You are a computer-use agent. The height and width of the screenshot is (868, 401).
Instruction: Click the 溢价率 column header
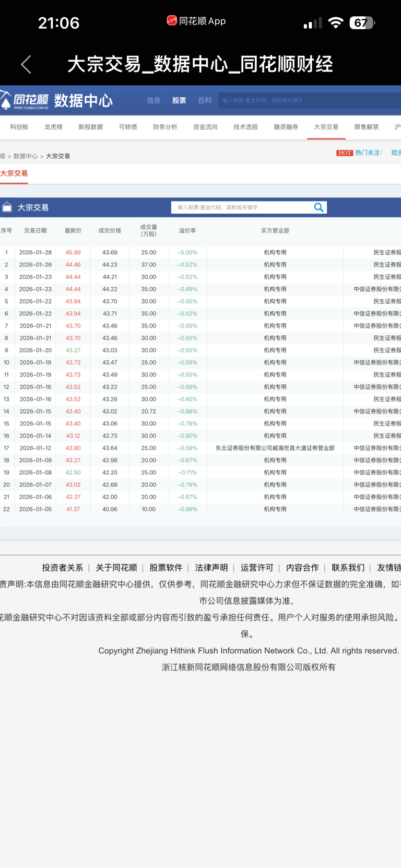tap(187, 230)
